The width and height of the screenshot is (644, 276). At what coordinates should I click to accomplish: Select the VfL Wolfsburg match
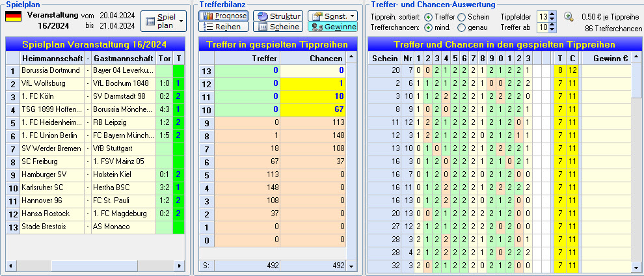pyautogui.click(x=95, y=84)
